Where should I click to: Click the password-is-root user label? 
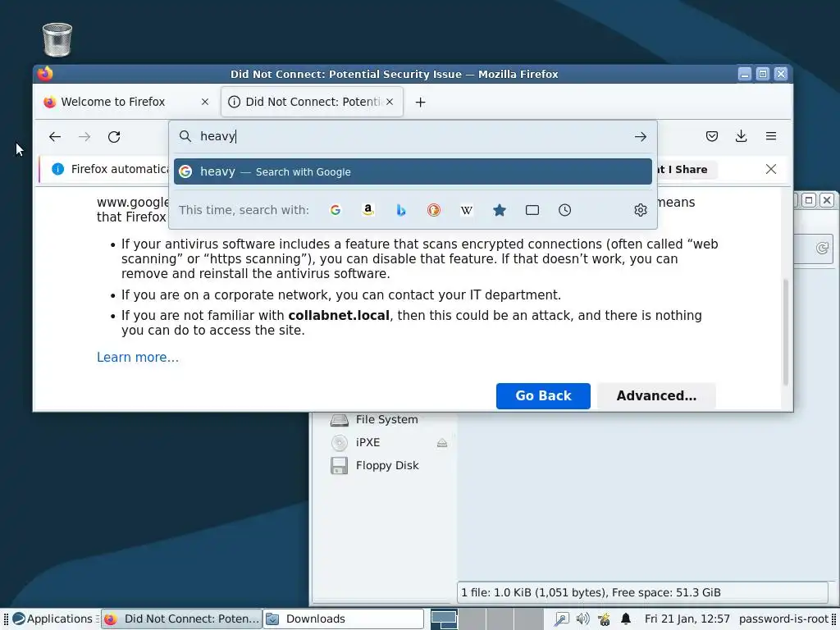point(783,619)
